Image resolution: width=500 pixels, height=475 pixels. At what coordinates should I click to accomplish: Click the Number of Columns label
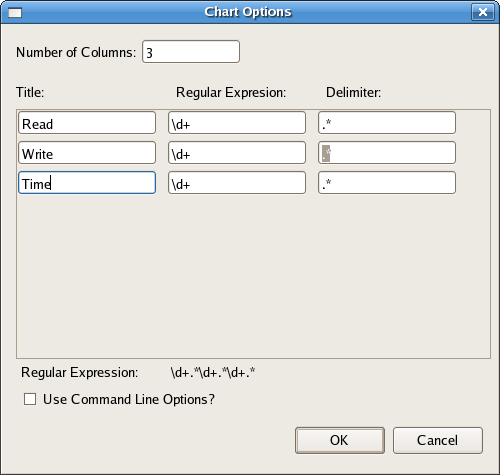tap(76, 52)
